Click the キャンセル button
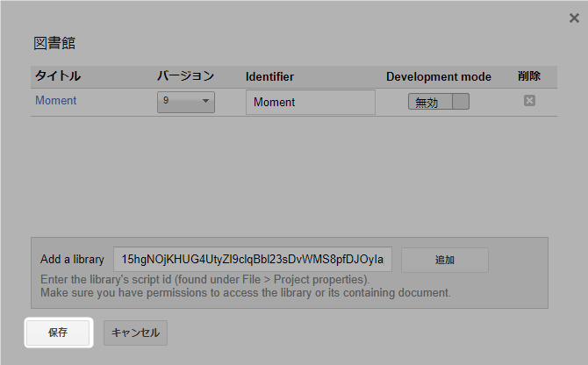This screenshot has height=365, width=588. [x=135, y=333]
